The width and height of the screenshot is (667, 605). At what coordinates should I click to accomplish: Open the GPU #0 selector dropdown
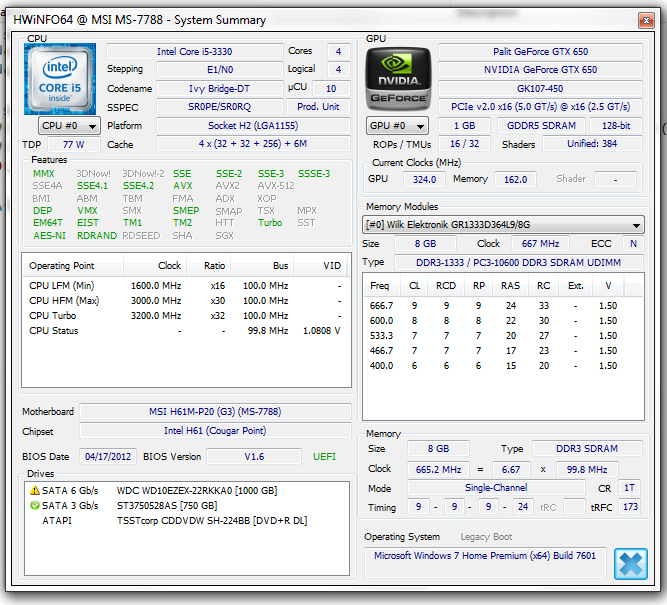(x=397, y=126)
